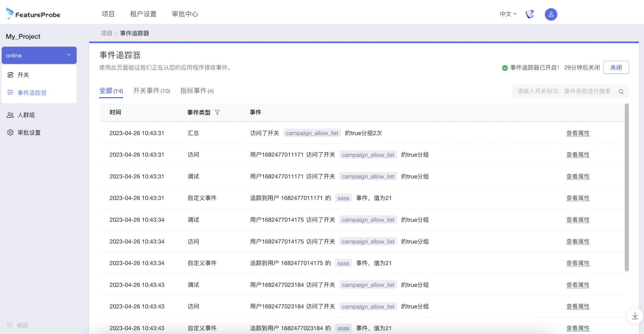Image resolution: width=644 pixels, height=334 pixels.
Task: Click the FeatureProbe logo icon
Action: (x=10, y=13)
